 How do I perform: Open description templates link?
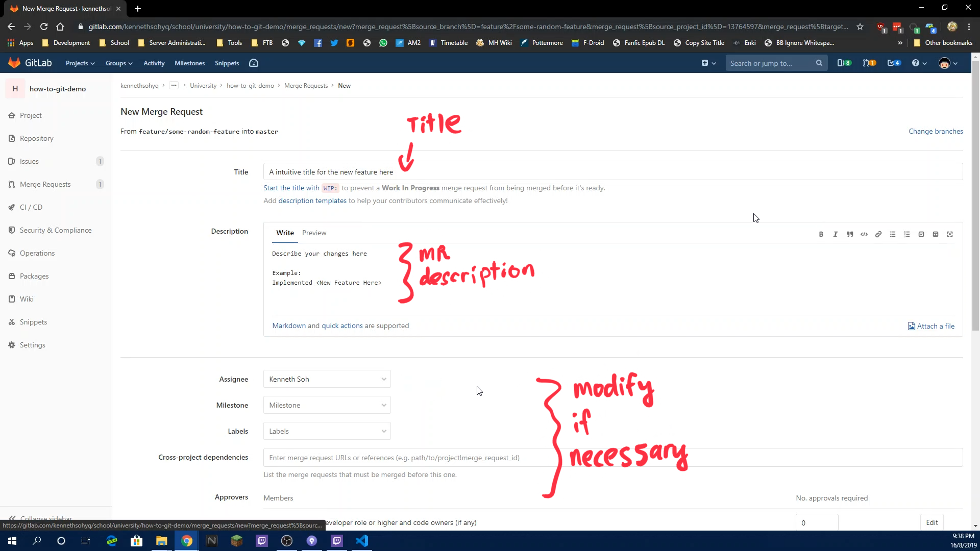[312, 201]
